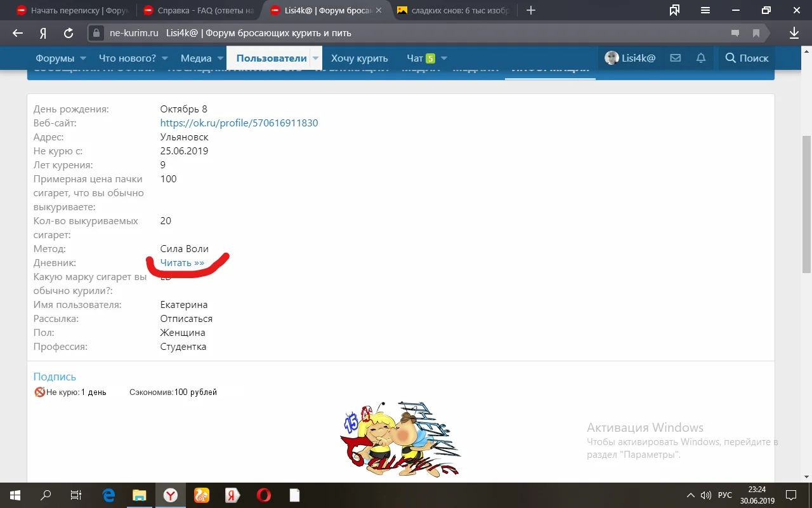Open the Что нового? navigation item
Image resolution: width=812 pixels, height=508 pixels.
(x=128, y=58)
